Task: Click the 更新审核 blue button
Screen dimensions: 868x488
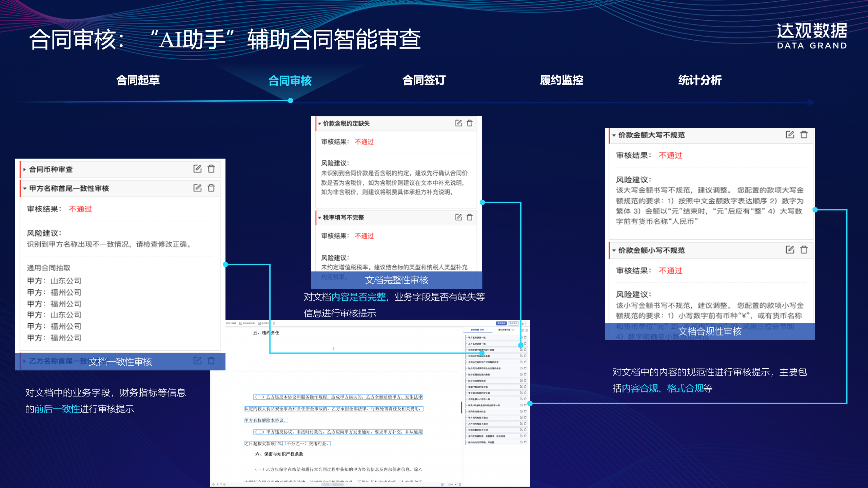Action: click(x=501, y=323)
